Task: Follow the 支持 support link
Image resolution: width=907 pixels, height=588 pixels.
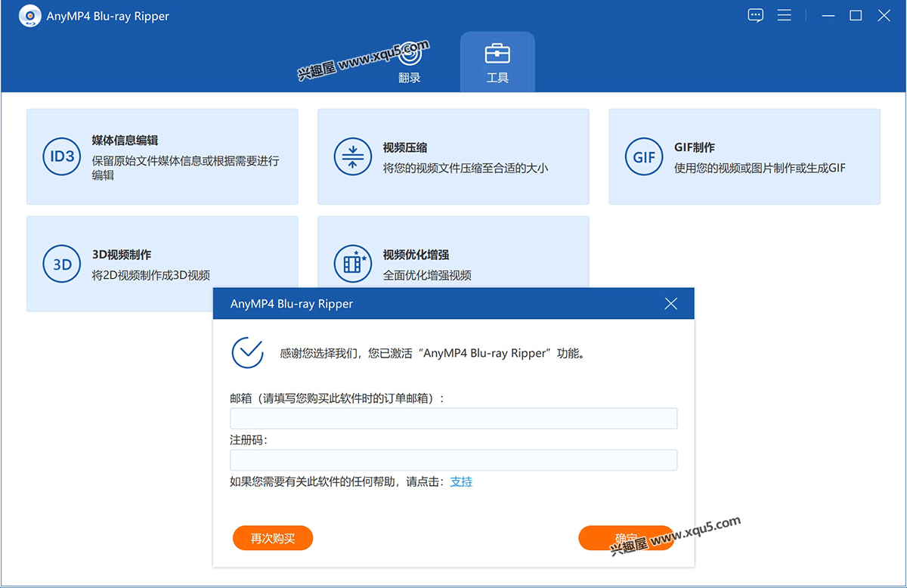Action: 461,481
